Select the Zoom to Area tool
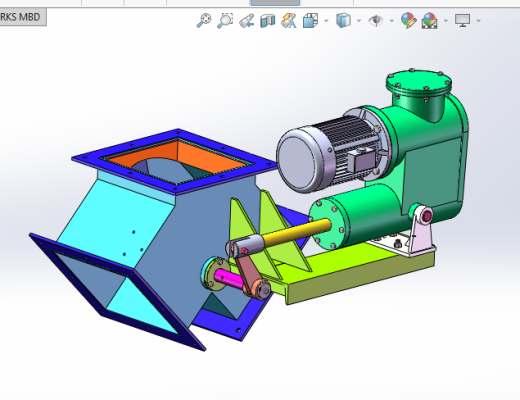 coord(225,21)
